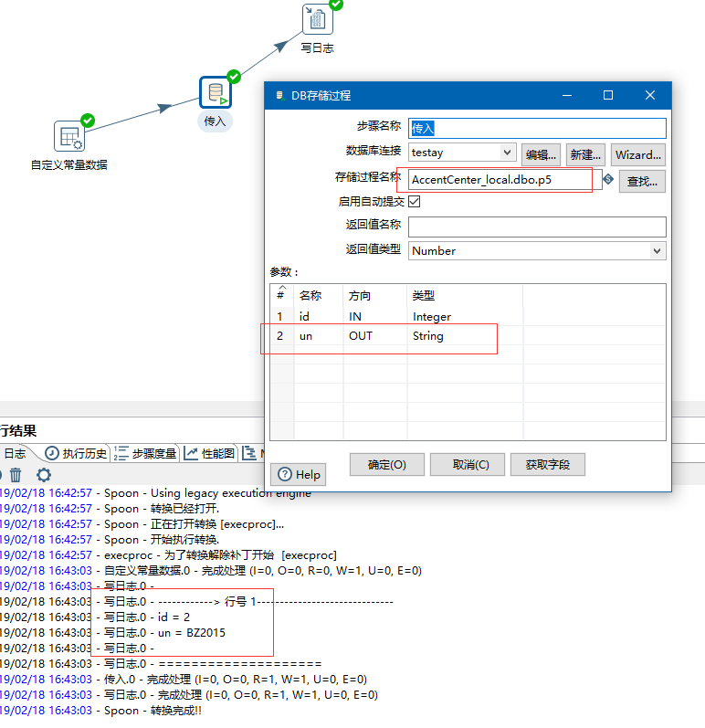Click the log line 'Spoon - 开始执行转换.'

point(162,540)
